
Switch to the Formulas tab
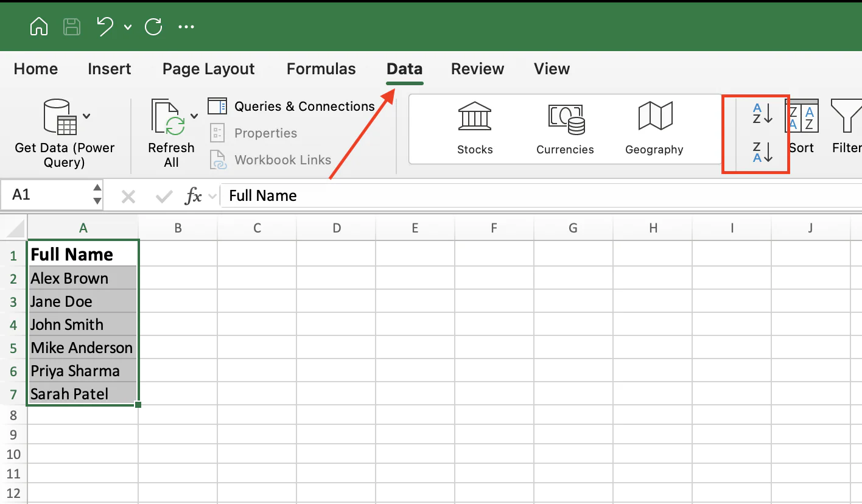click(321, 69)
